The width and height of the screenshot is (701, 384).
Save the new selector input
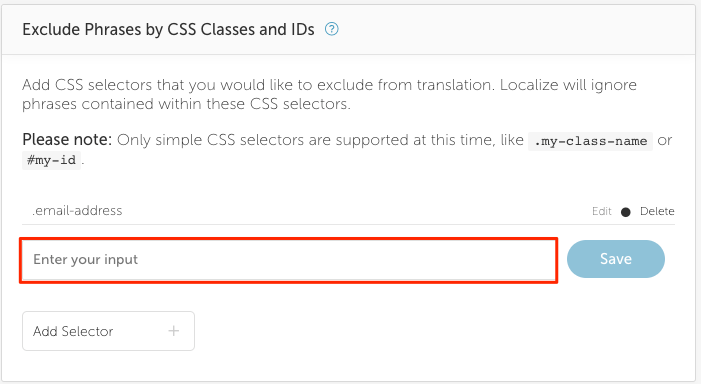pos(616,259)
